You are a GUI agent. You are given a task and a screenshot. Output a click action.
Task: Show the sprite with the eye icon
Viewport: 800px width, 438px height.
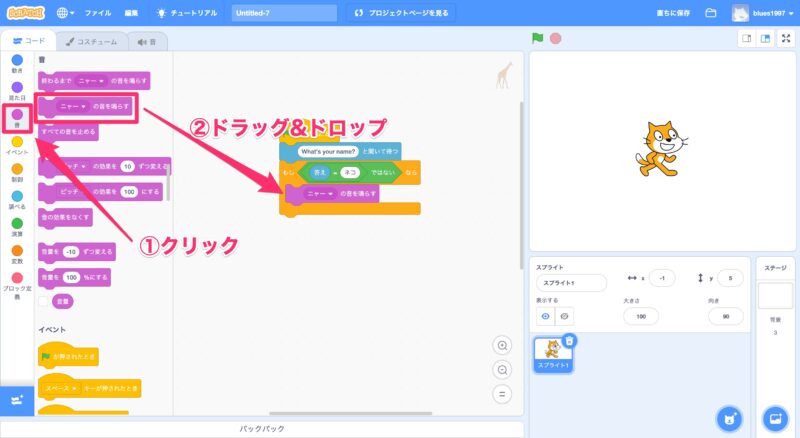[x=546, y=316]
